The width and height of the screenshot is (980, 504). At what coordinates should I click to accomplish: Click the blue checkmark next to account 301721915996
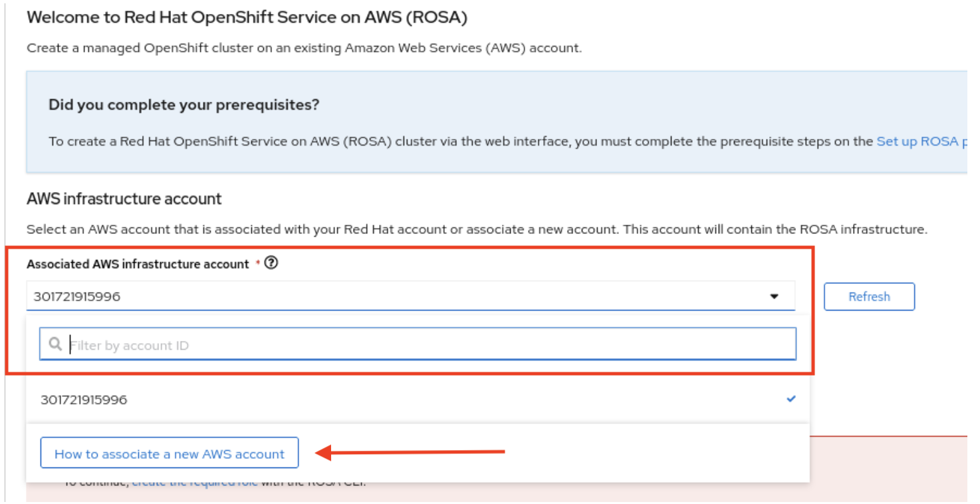tap(791, 399)
